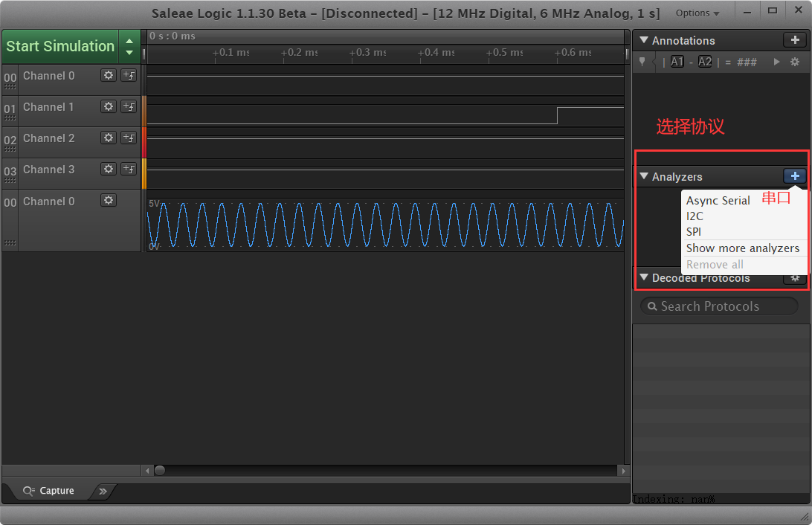Add a new annotation with plus button
This screenshot has width=812, height=525.
(794, 40)
